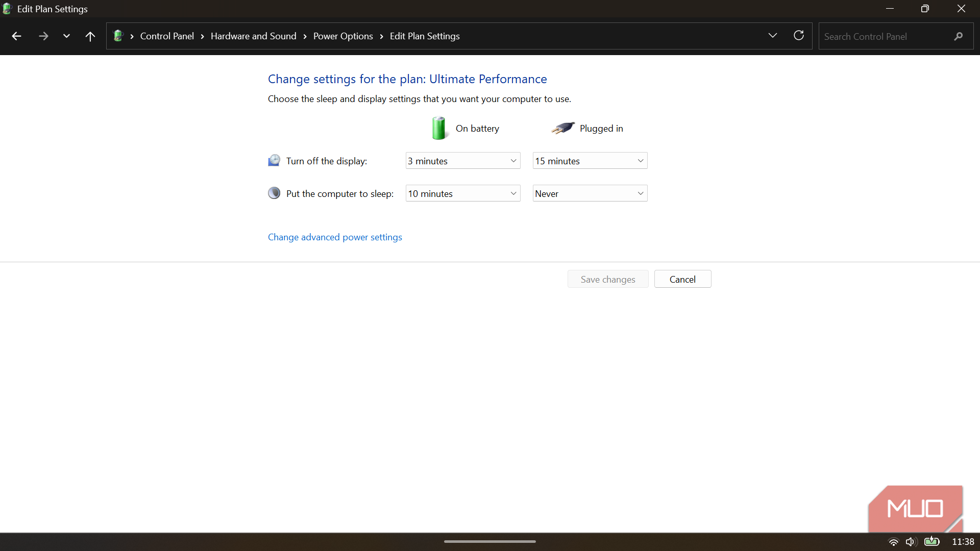Click breadcrumb chevron after Control Panel
Image resolution: width=980 pixels, height=551 pixels.
click(202, 36)
